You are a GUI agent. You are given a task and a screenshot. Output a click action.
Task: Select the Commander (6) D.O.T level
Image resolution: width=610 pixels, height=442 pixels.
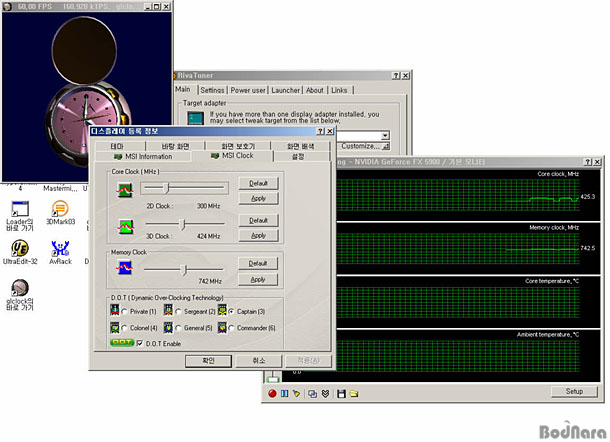point(231,328)
